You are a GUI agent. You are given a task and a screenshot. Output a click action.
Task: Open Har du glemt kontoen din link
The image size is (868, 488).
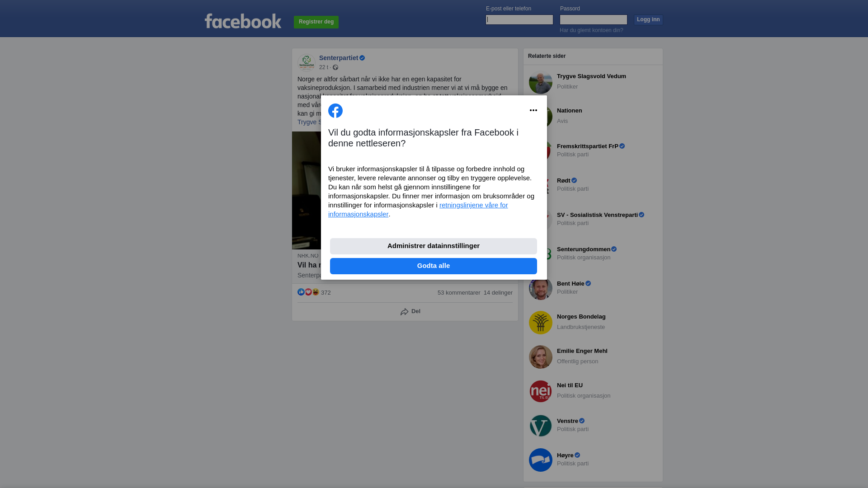[x=591, y=30]
